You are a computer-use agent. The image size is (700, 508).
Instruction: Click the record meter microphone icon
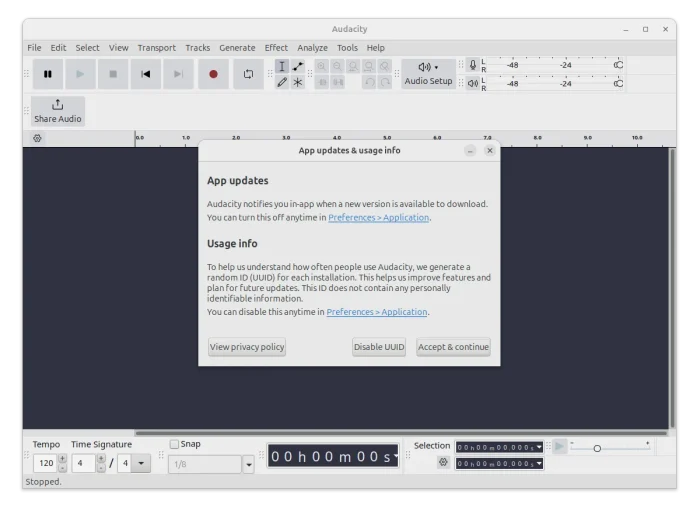(x=473, y=65)
